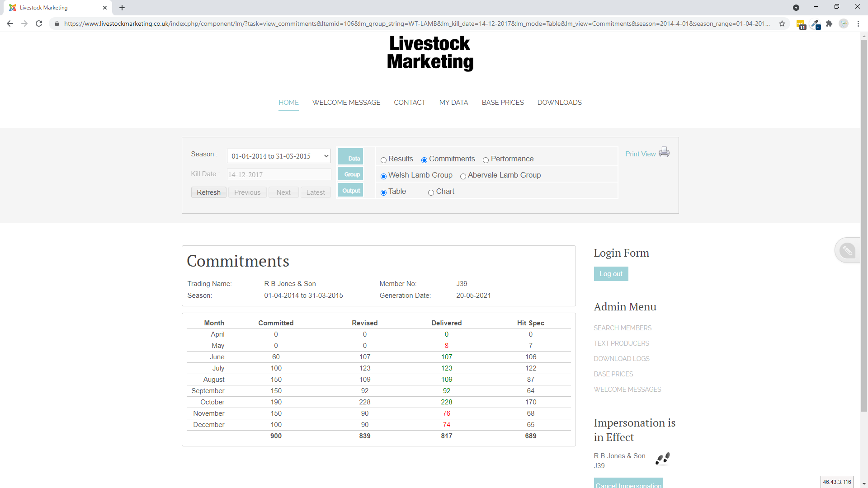This screenshot has height=488, width=868.
Task: Open the browser extensions puzzle icon
Action: pos(829,24)
